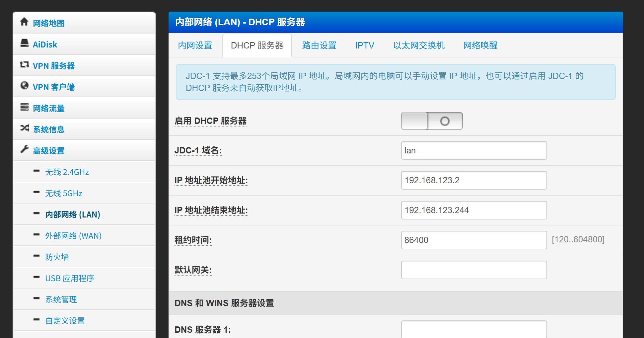644x338 pixels.
Task: Click the globe icon for VPN 客户端
Action: pyautogui.click(x=24, y=86)
